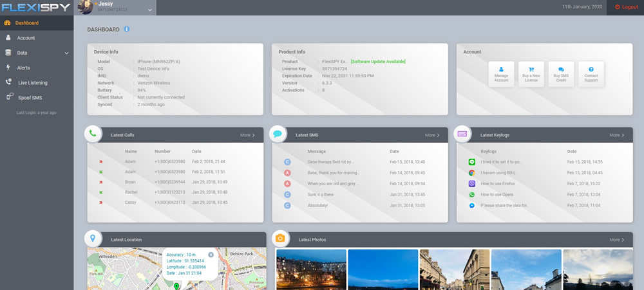Click Jessy's profile avatar
Screen dimensions: 644x290
coord(85,7)
